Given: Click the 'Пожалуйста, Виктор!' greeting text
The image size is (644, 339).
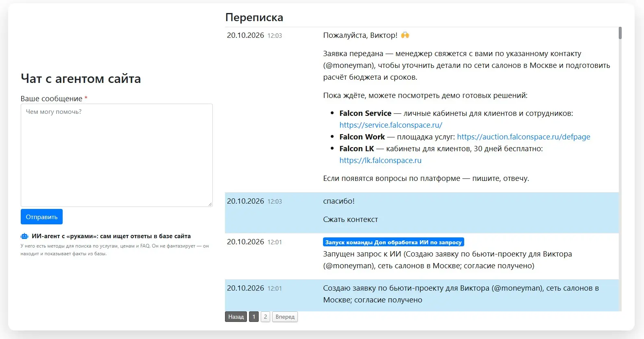Looking at the screenshot, I should click(x=360, y=35).
